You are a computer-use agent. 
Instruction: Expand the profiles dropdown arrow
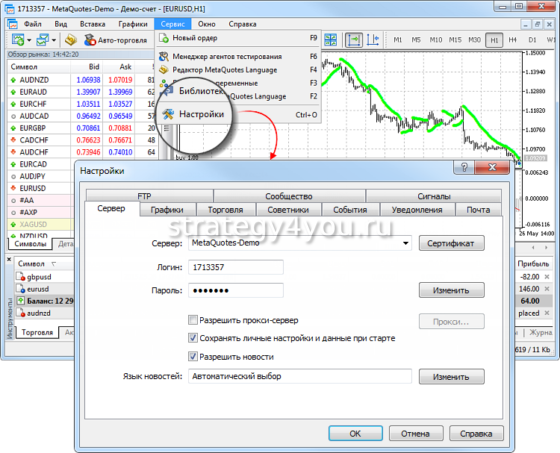click(x=54, y=40)
